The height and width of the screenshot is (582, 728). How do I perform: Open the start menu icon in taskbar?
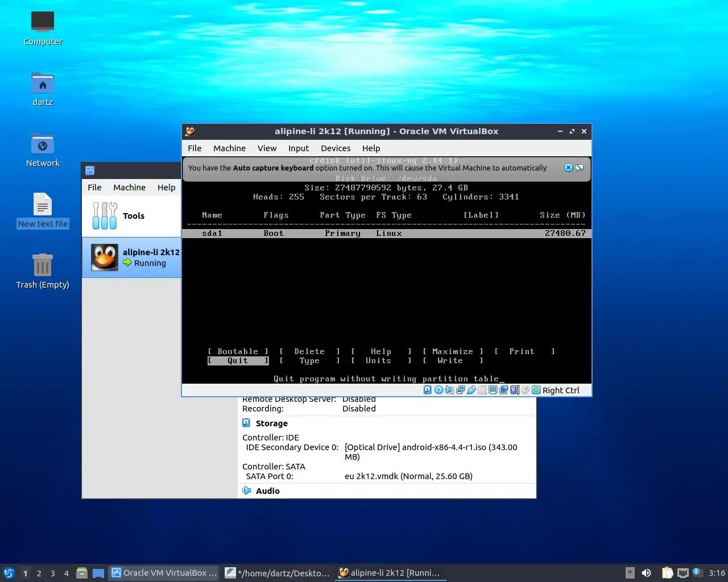tap(9, 573)
